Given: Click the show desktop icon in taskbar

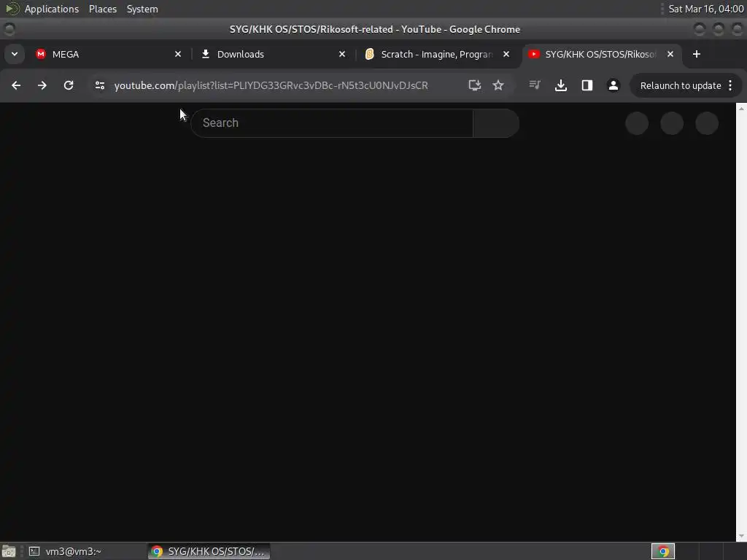Looking at the screenshot, I should [9, 551].
